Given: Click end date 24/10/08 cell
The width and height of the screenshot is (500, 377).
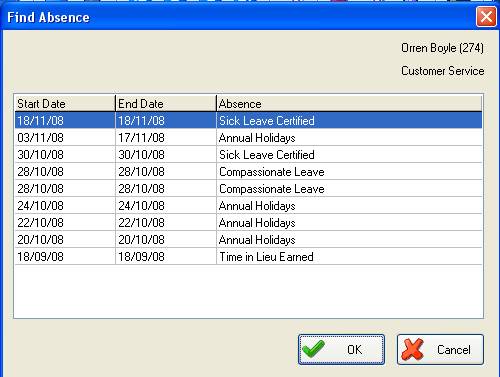Looking at the screenshot, I should 166,205.
